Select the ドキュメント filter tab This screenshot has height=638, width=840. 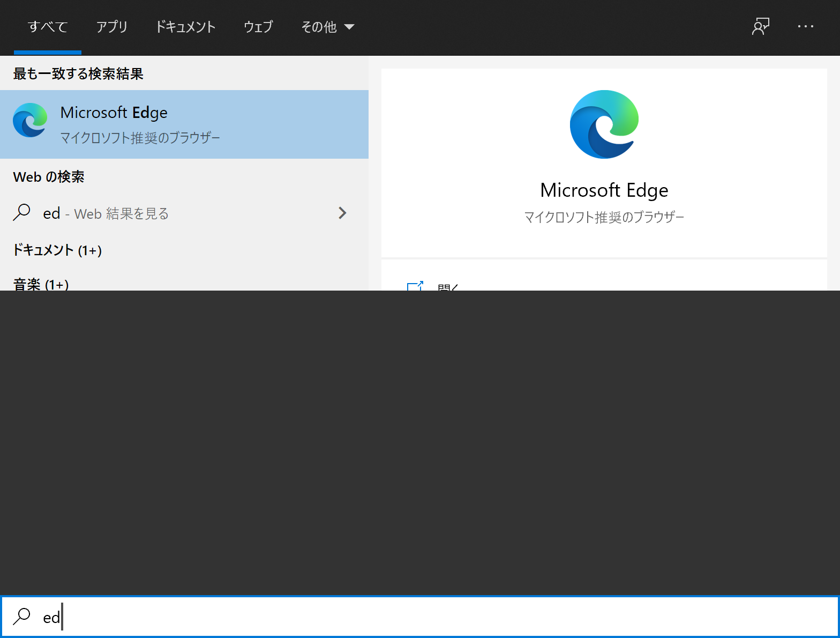pos(185,27)
